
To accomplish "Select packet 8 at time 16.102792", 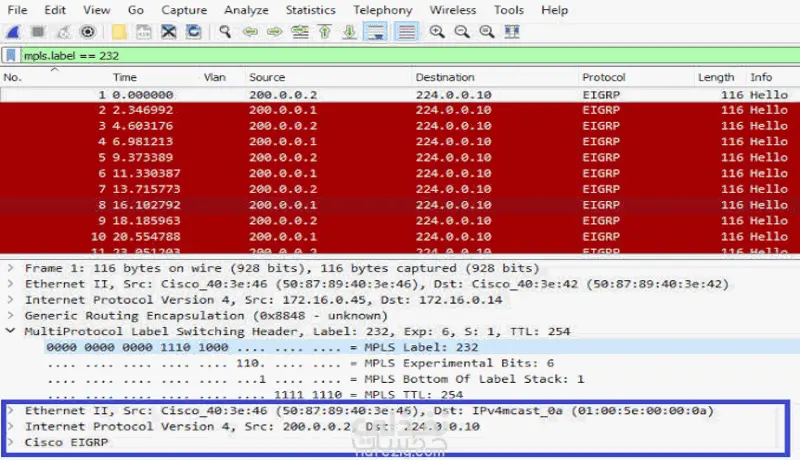I will (400, 205).
